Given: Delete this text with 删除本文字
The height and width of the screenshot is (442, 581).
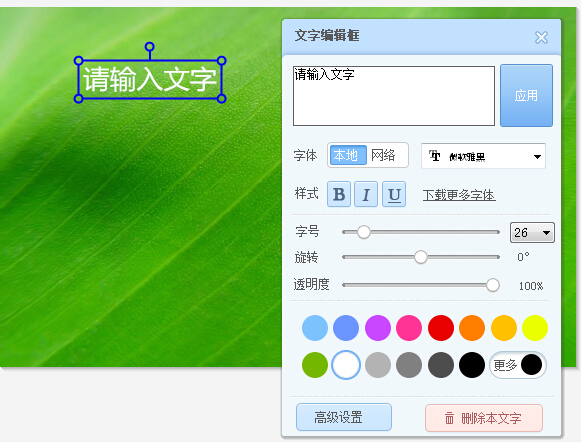Looking at the screenshot, I should [x=484, y=418].
